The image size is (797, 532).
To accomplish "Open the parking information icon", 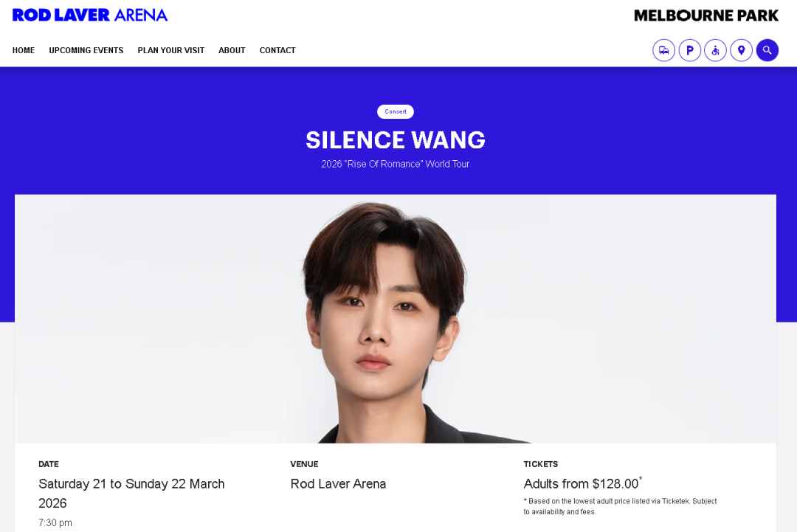I will (x=690, y=50).
